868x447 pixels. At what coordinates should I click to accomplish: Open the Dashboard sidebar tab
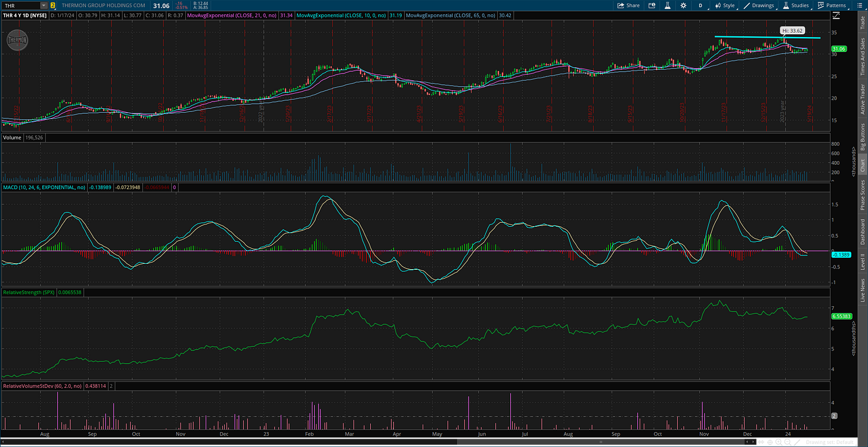pyautogui.click(x=862, y=232)
